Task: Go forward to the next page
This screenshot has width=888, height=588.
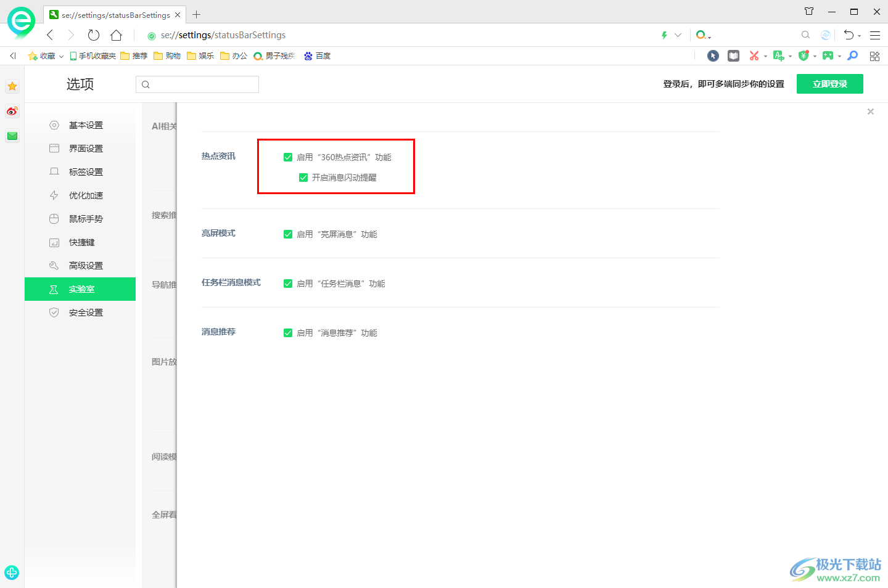Action: point(71,35)
